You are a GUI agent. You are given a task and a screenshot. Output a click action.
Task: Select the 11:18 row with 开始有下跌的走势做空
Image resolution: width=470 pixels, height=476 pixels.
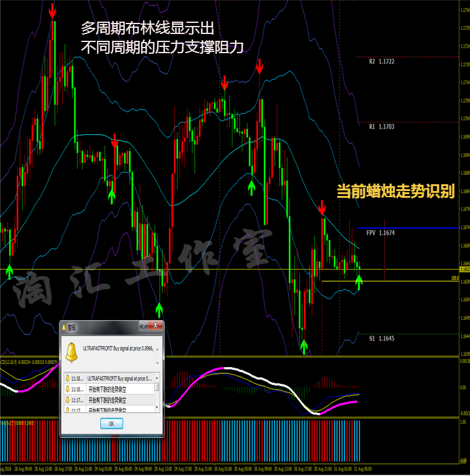(x=109, y=389)
